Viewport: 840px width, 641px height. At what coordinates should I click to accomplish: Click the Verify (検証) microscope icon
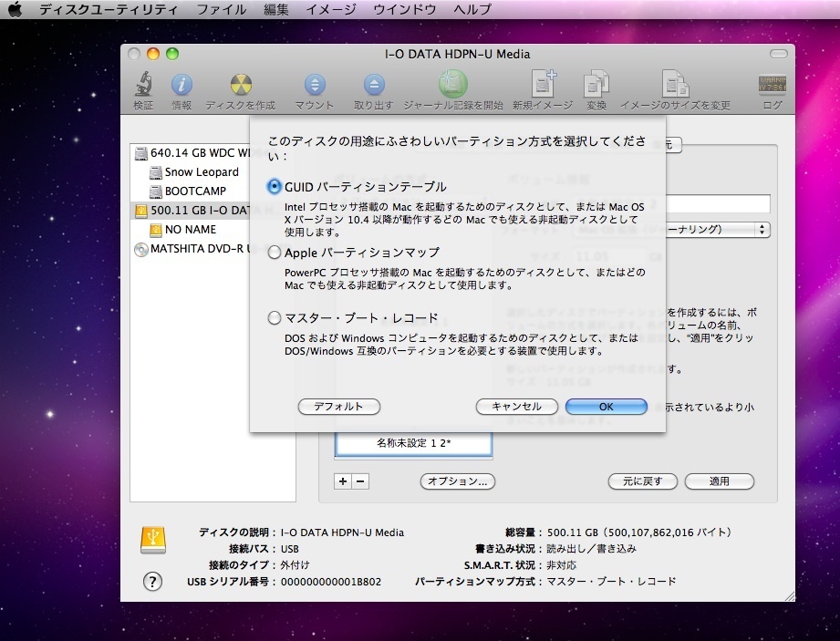[x=143, y=87]
